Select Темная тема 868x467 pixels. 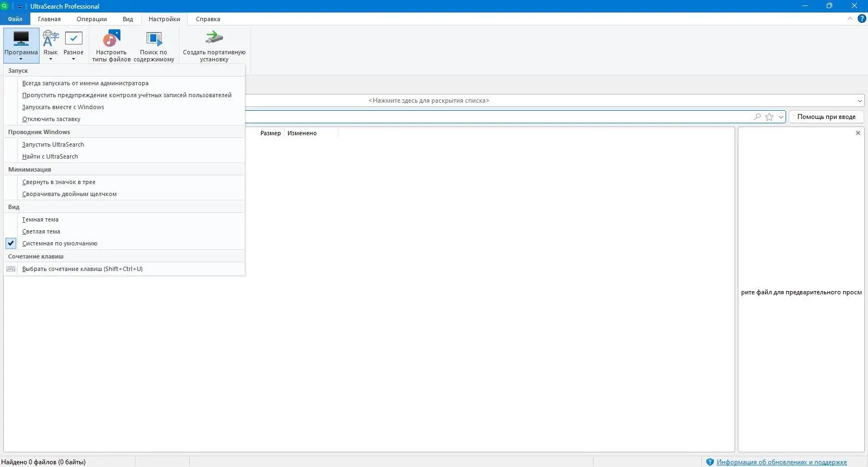click(124, 219)
